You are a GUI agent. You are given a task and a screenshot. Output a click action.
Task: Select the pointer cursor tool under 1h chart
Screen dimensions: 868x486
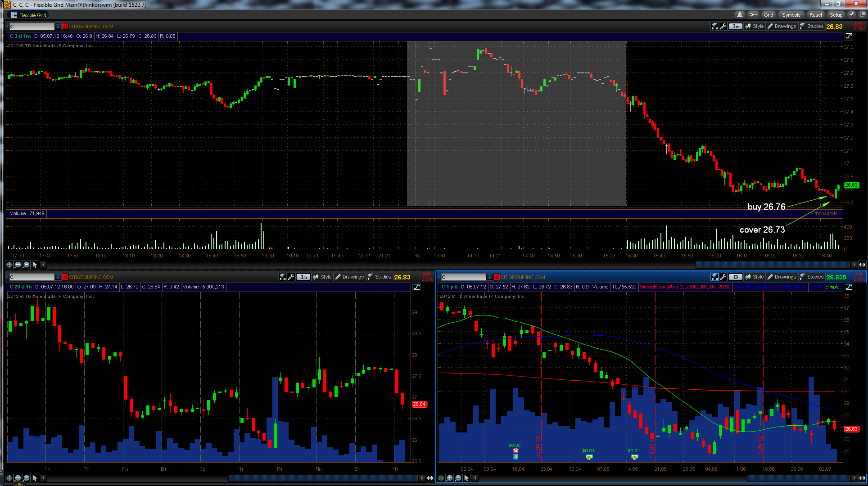[x=35, y=478]
